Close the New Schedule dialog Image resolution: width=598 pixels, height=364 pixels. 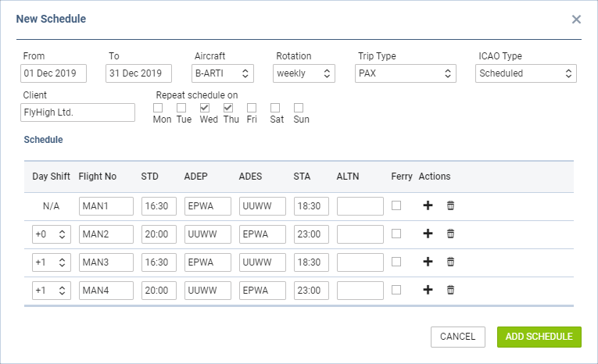click(576, 20)
